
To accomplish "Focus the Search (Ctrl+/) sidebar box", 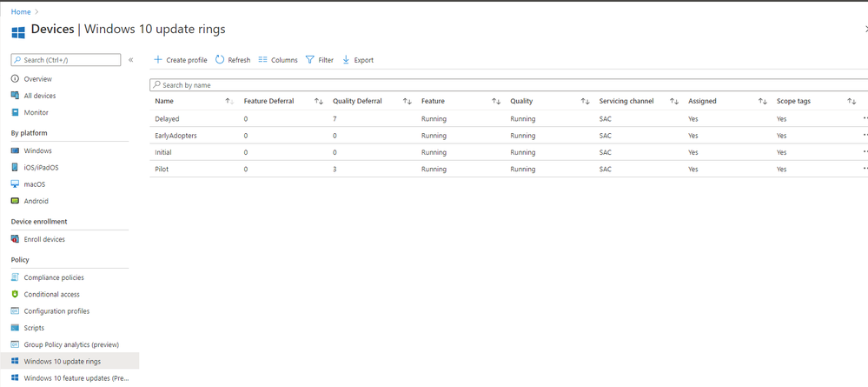I will click(66, 59).
